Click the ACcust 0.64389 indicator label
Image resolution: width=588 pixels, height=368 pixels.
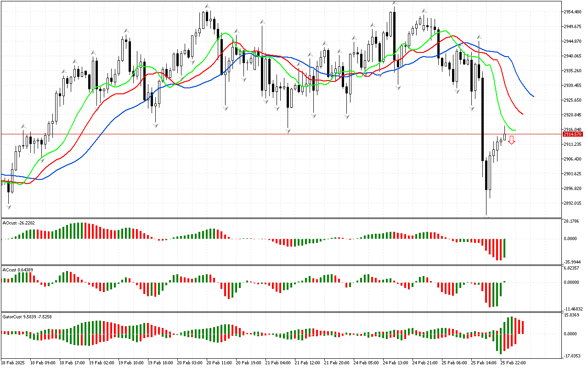tap(18, 270)
